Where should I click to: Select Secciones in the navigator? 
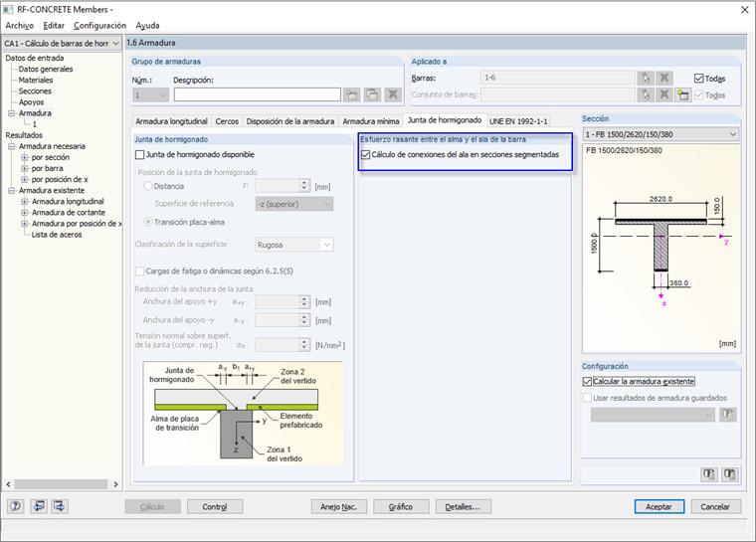pyautogui.click(x=35, y=91)
